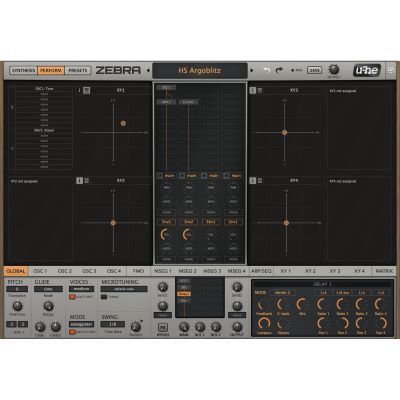Image resolution: width=400 pixels, height=400 pixels.
Task: Open the Env1 envelope selector in lane one
Action: coord(166,222)
